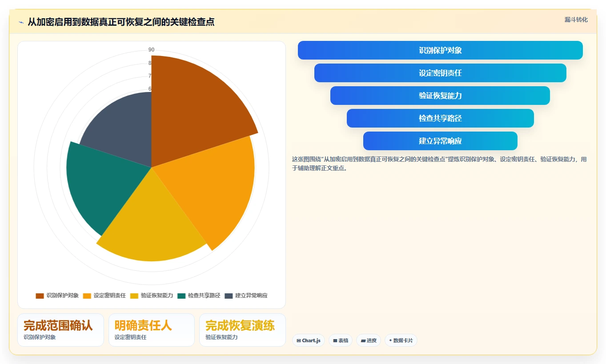Click the lightning icon beside the title

21,22
